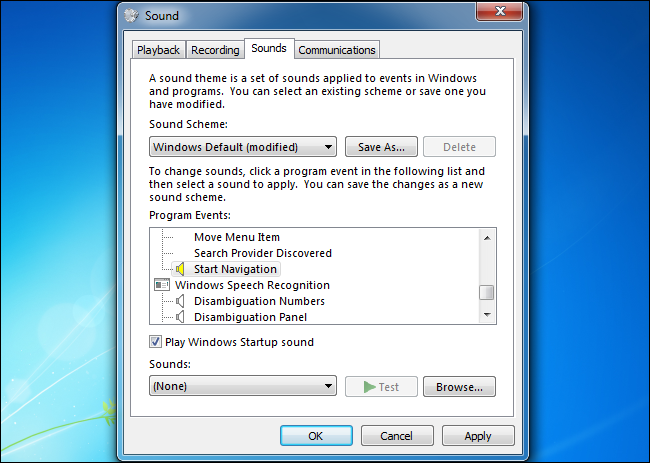Screen dimensions: 650x463
Task: Click the disabled Delete scheme button
Action: click(459, 147)
